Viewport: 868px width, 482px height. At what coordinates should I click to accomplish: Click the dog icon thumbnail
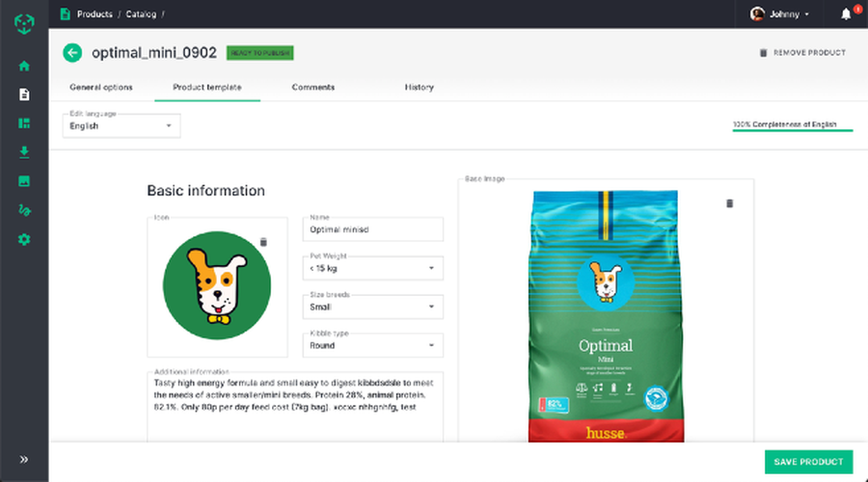tap(217, 285)
